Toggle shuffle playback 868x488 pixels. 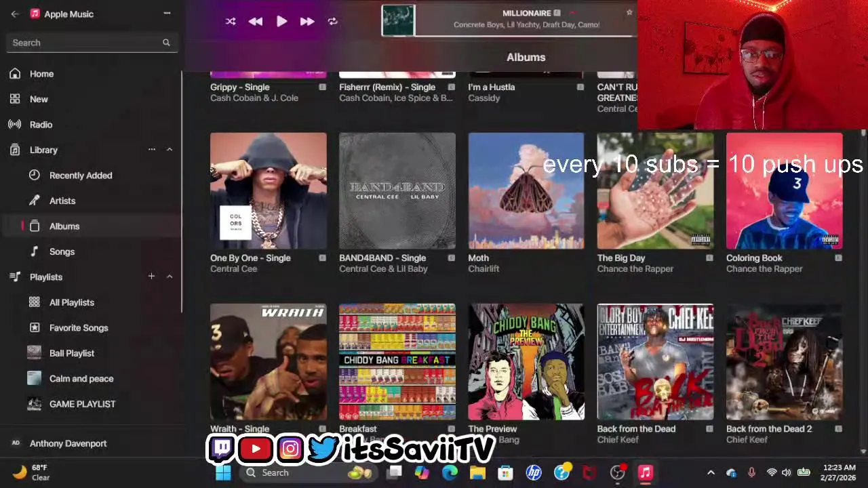pos(231,22)
